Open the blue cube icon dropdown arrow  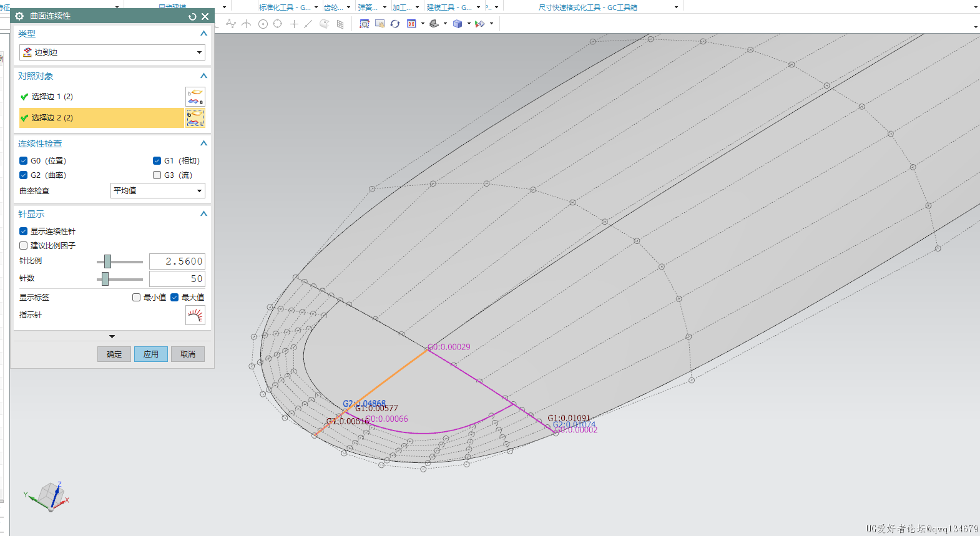[469, 24]
